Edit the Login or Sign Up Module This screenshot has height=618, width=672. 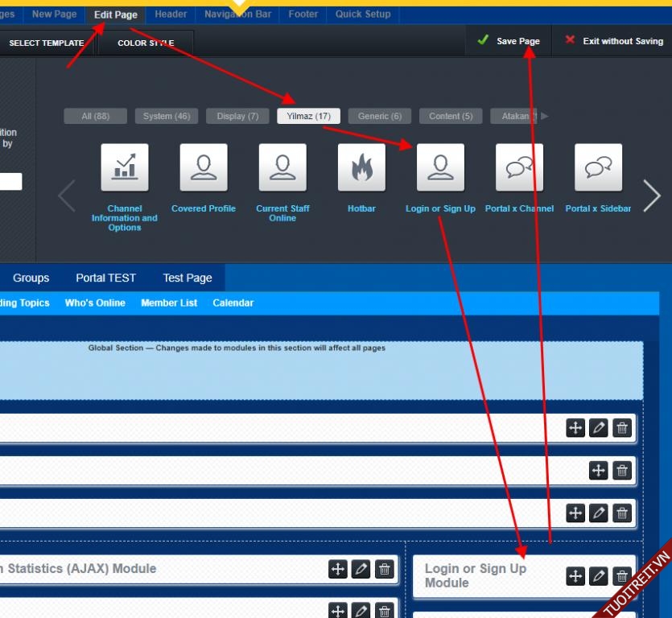point(599,576)
